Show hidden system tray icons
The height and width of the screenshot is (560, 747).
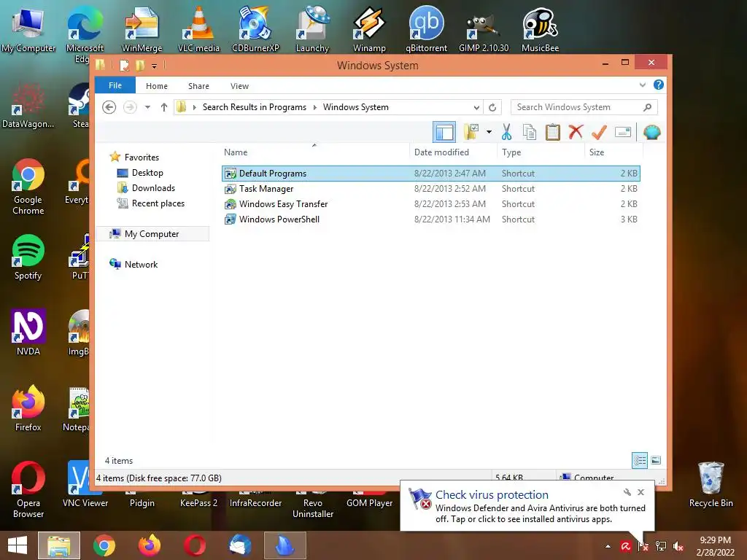point(608,546)
